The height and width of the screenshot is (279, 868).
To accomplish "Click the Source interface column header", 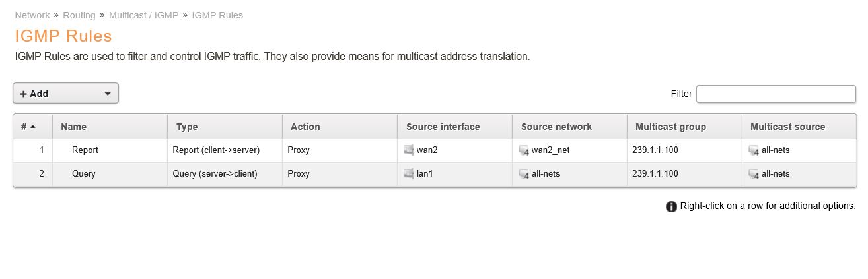I will [443, 127].
